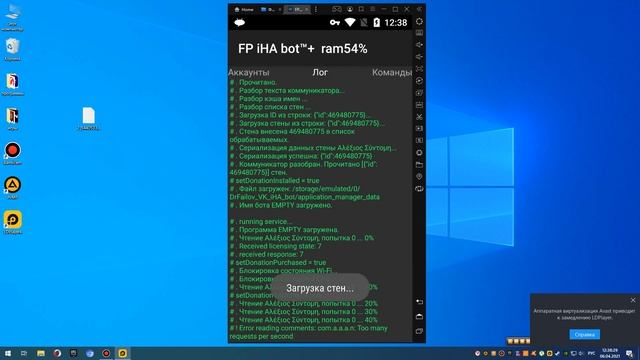Click log line 'Блокировка состояния Wi-Fi'

(282, 271)
